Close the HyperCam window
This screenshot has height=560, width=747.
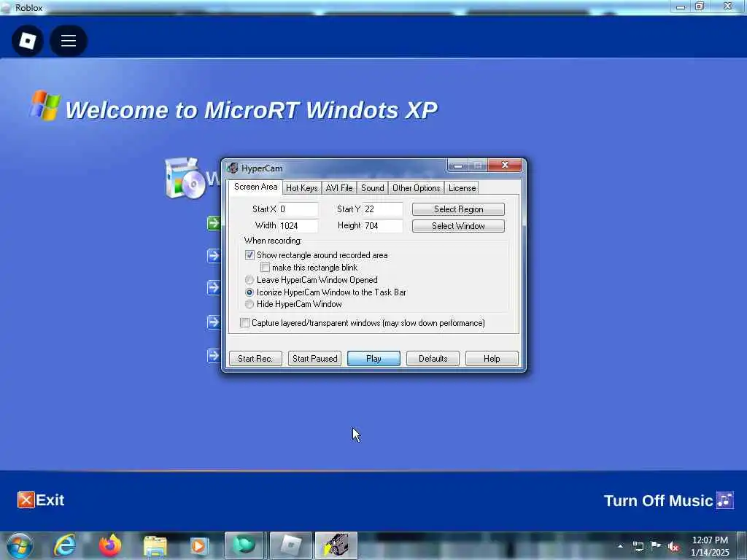tap(505, 165)
